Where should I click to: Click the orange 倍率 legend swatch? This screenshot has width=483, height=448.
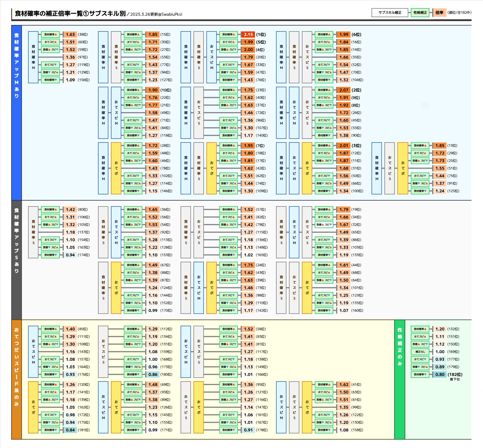pos(439,13)
